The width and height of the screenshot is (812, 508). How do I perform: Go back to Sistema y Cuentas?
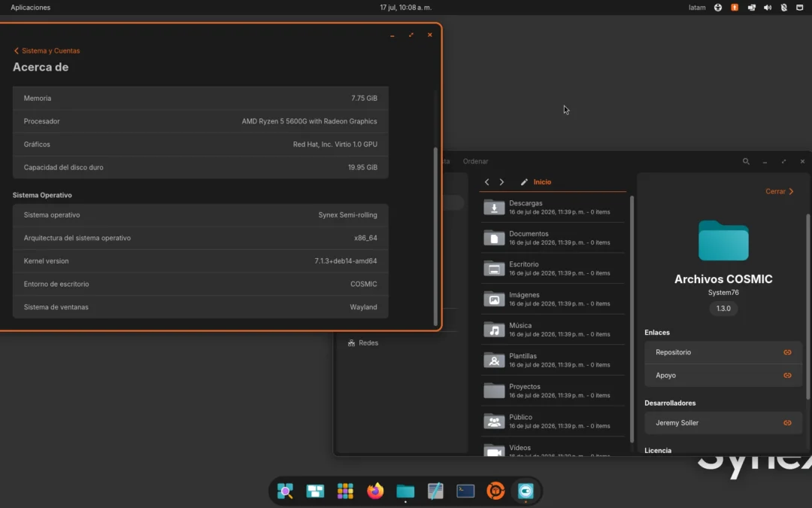coord(47,51)
